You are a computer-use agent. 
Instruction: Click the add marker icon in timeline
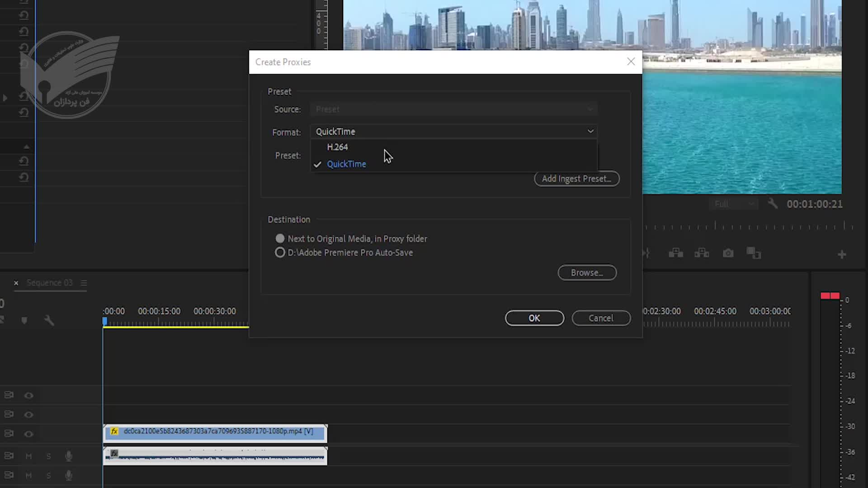24,321
